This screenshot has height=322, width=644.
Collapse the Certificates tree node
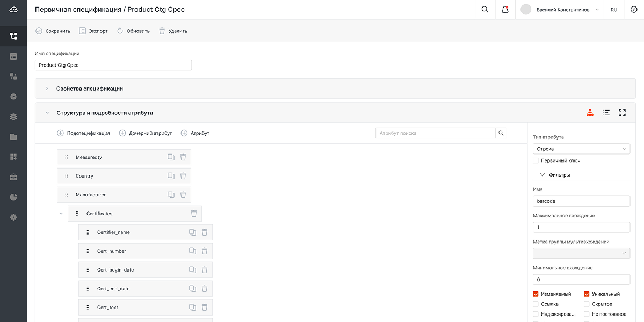pyautogui.click(x=61, y=214)
